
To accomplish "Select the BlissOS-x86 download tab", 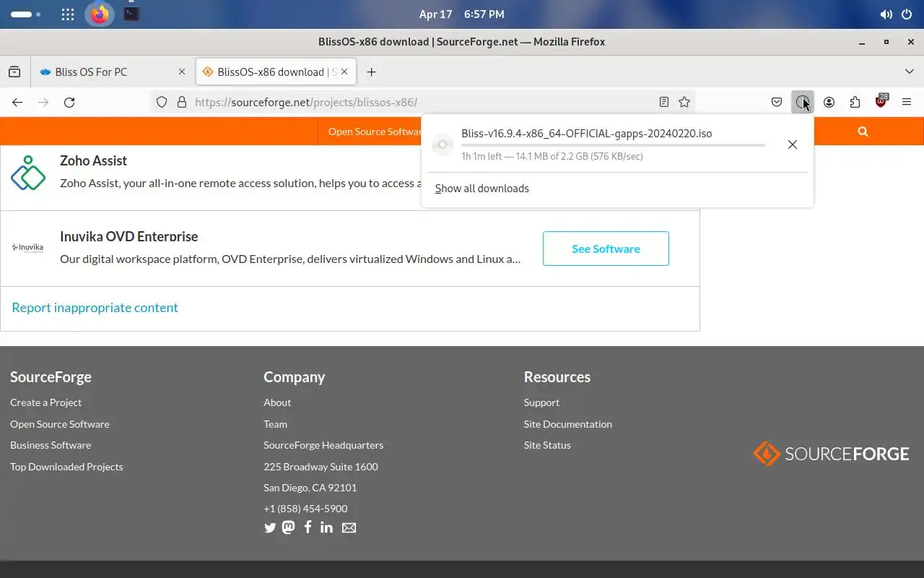I will (274, 72).
